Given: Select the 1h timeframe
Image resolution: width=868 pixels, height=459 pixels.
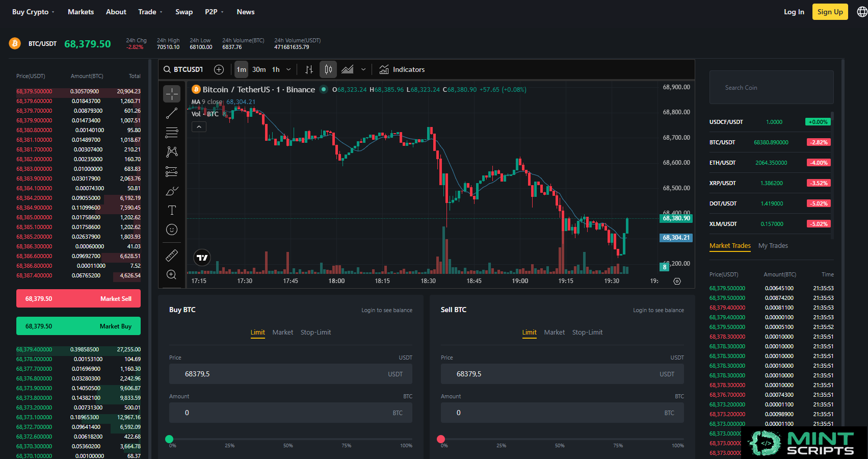Looking at the screenshot, I should click(x=276, y=69).
